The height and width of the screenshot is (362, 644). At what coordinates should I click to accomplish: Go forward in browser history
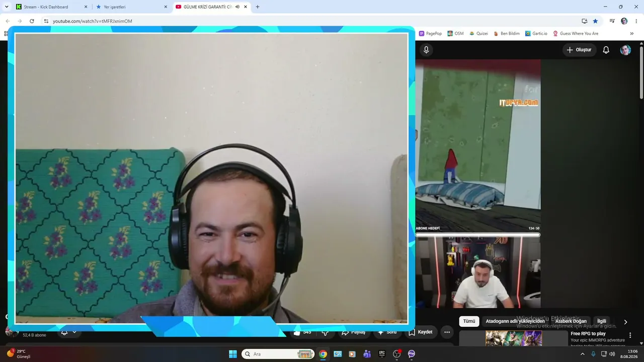click(x=20, y=21)
